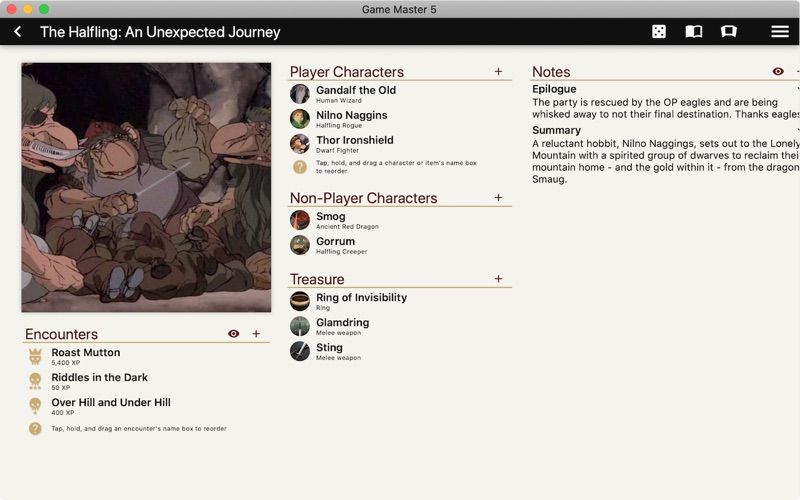Click the Halfling Rogue subtitle
The height and width of the screenshot is (500, 800).
[x=339, y=126]
